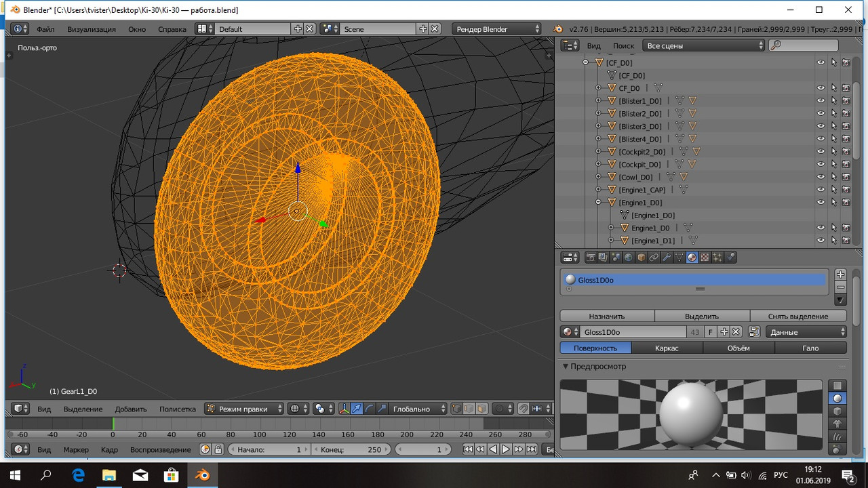Open the Режим правки mode dropdown

[245, 409]
